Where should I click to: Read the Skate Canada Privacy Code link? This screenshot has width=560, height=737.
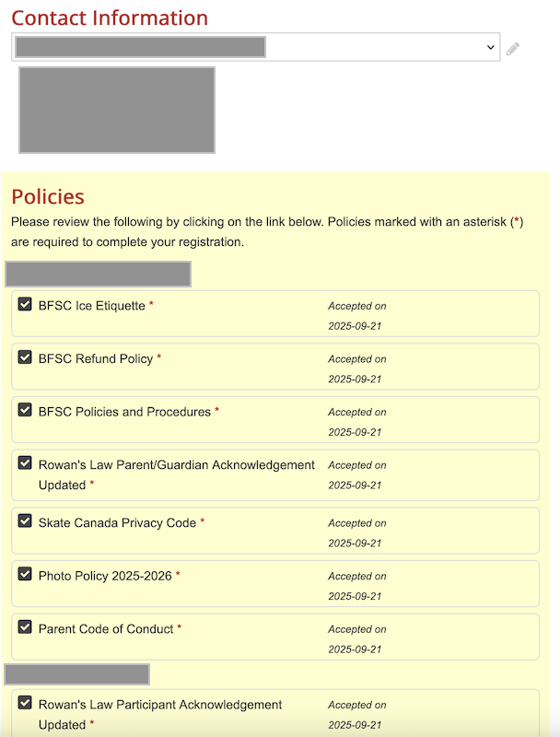coord(117,522)
